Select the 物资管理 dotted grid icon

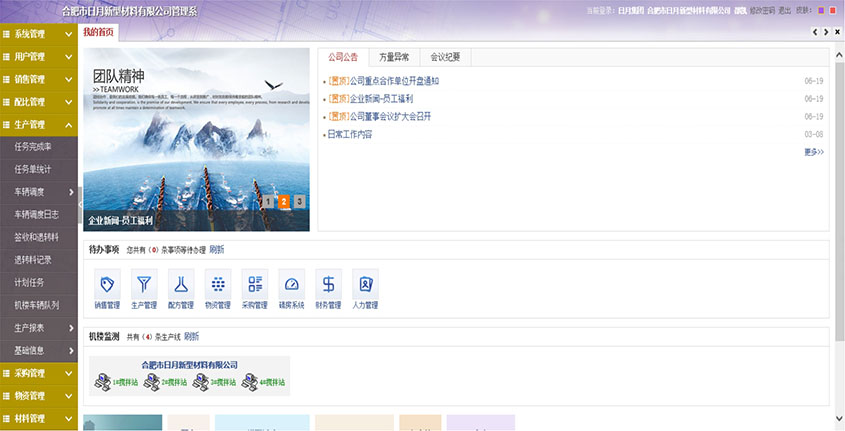(x=217, y=283)
